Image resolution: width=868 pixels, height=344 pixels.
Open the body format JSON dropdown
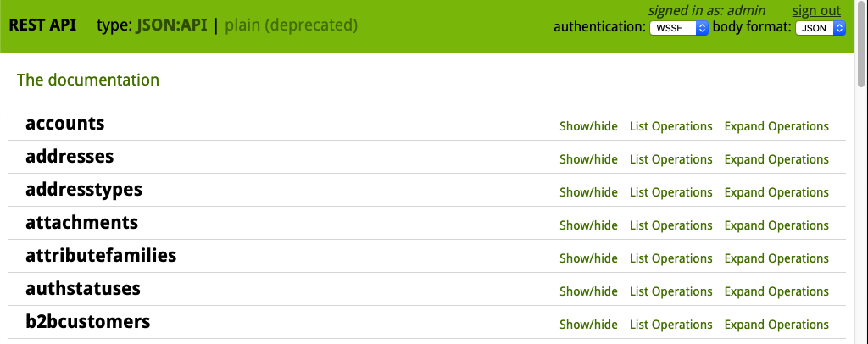821,28
